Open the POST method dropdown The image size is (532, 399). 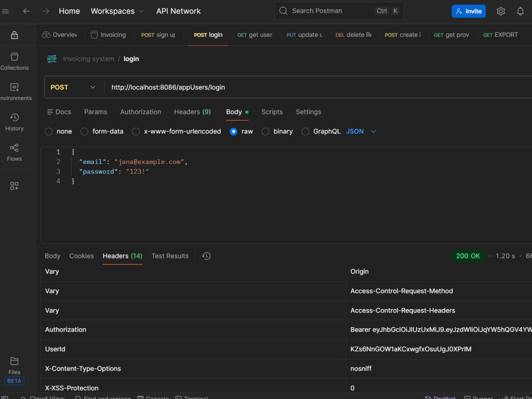(x=73, y=87)
